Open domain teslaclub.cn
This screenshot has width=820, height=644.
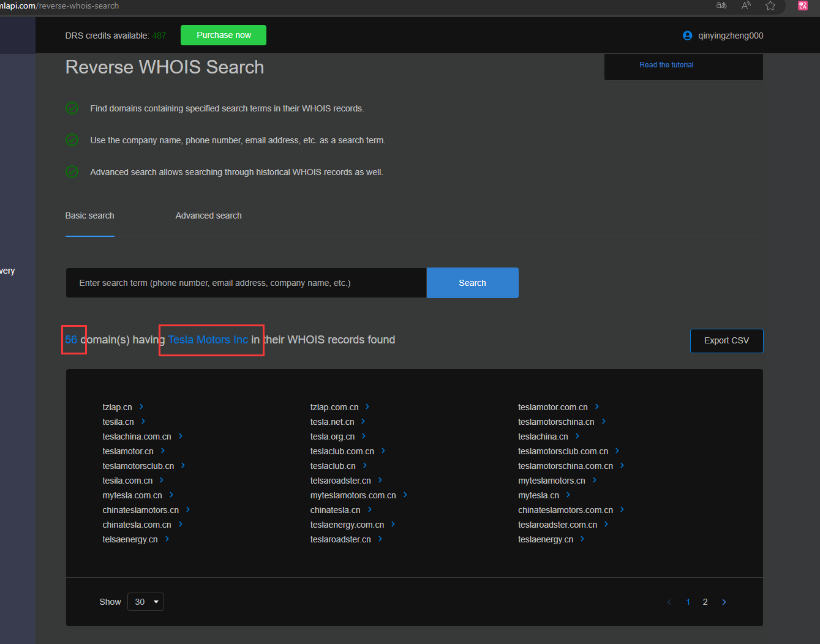coord(333,466)
